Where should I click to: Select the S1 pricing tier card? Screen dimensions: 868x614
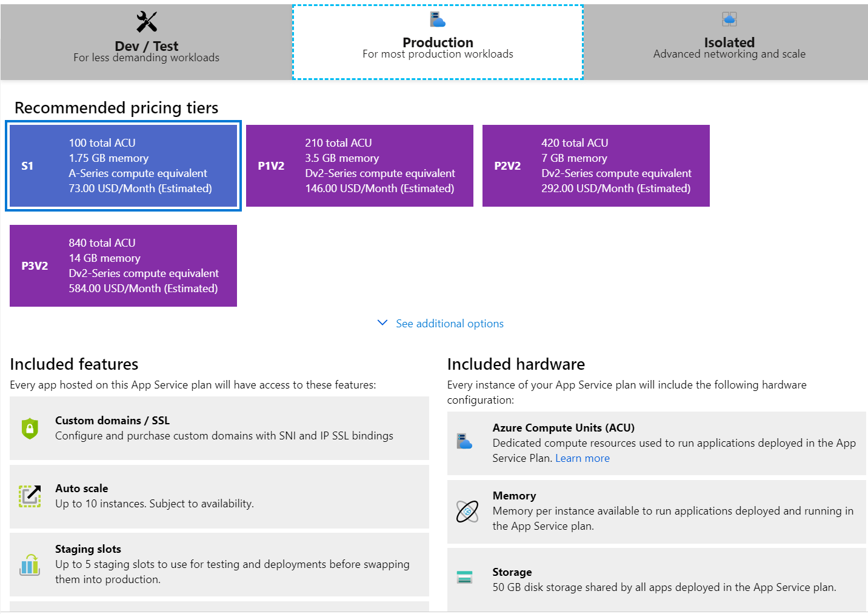pyautogui.click(x=123, y=165)
